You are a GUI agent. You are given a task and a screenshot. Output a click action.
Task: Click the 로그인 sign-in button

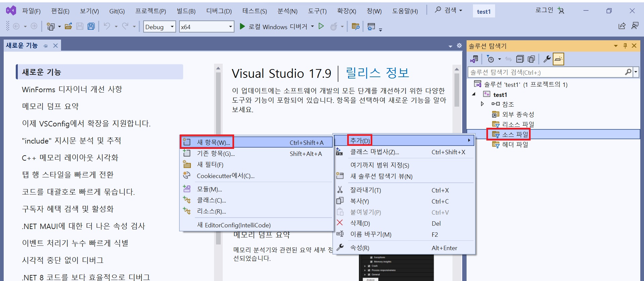click(x=544, y=10)
